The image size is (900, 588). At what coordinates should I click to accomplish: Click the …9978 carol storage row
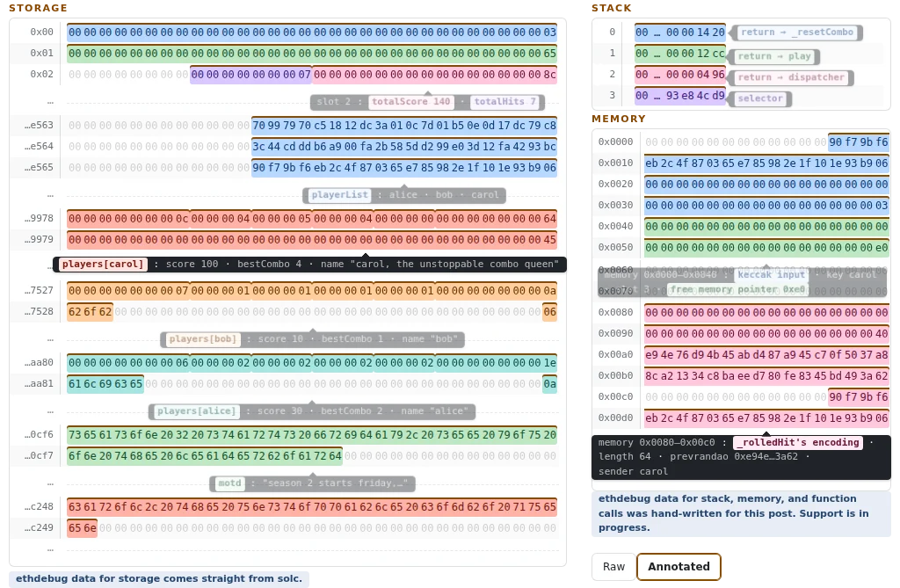pyautogui.click(x=312, y=219)
